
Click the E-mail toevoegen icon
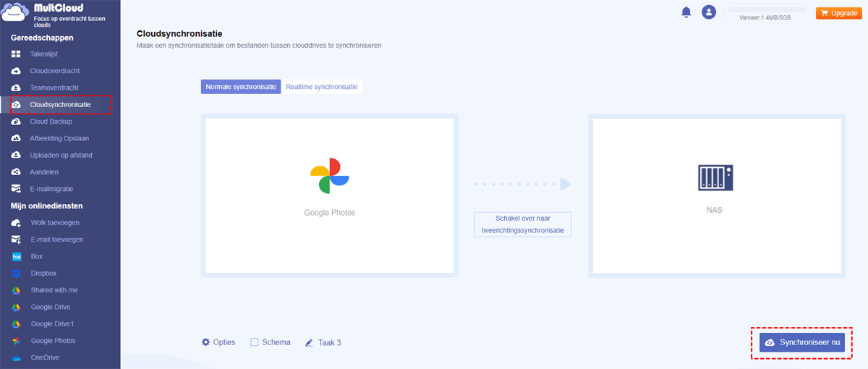pos(17,239)
